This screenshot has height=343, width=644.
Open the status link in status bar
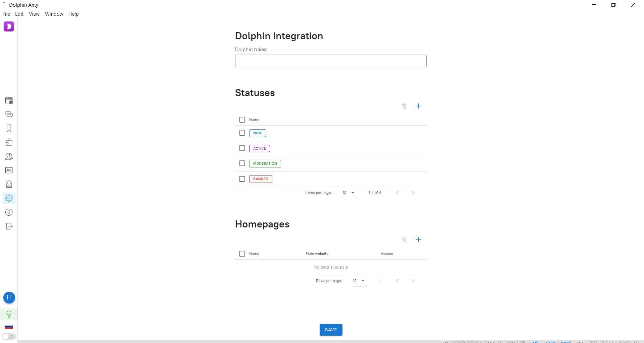(x=550, y=342)
